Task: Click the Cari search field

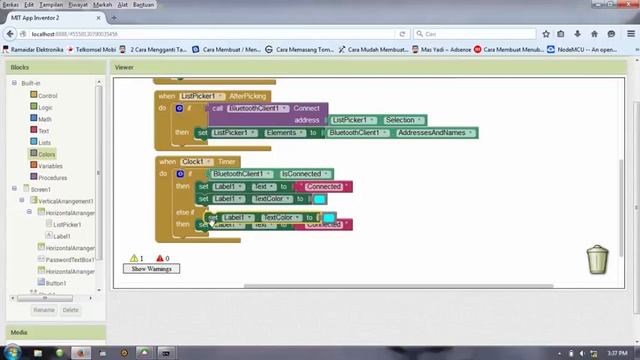Action: [475, 34]
